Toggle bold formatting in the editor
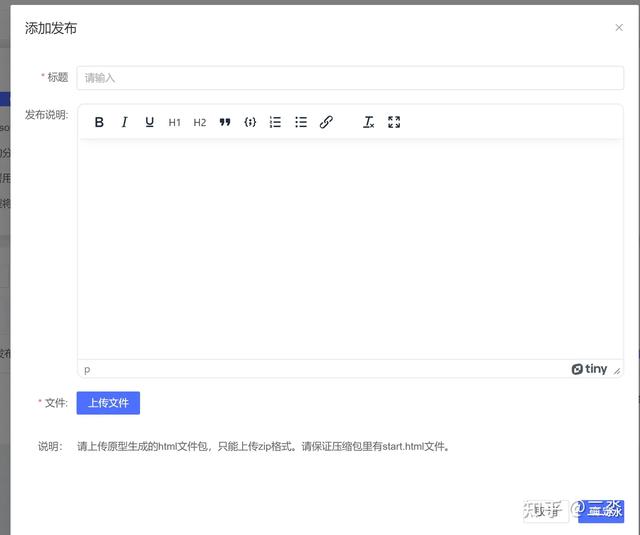640x535 pixels. click(99, 122)
